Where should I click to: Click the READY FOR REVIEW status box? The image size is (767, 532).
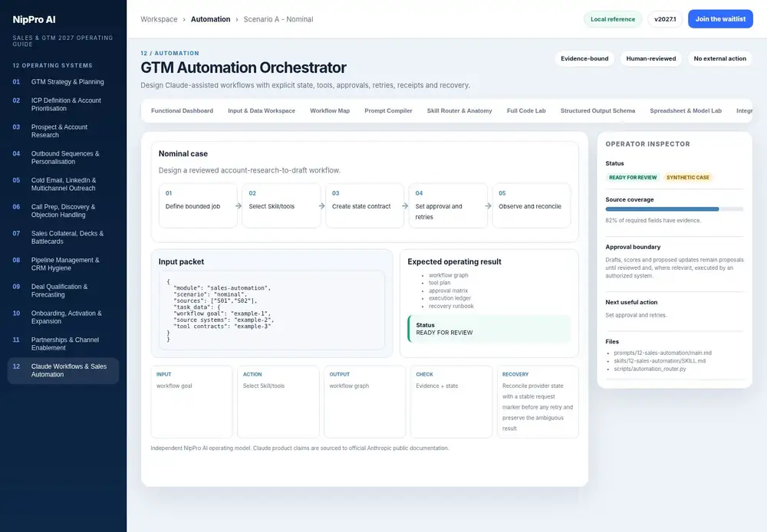[x=489, y=329]
